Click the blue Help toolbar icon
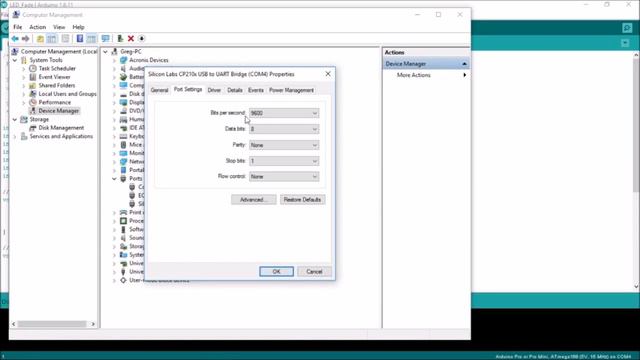The height and width of the screenshot is (360, 640). coord(80,38)
